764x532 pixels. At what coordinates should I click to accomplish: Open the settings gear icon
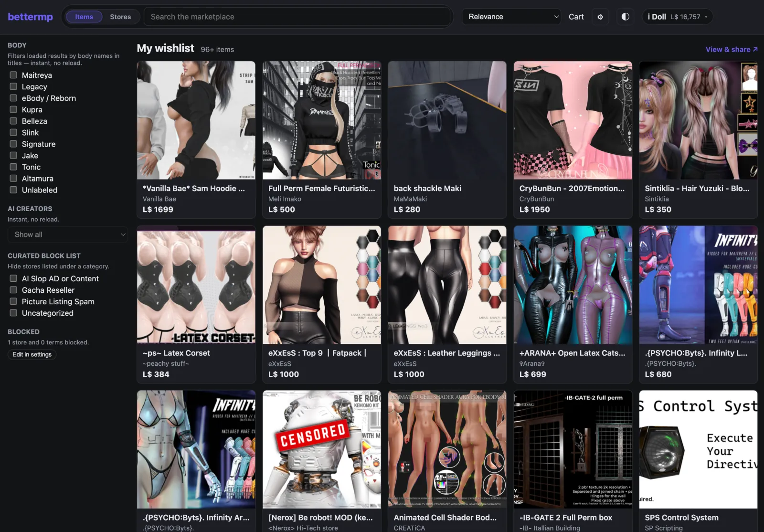click(x=600, y=17)
